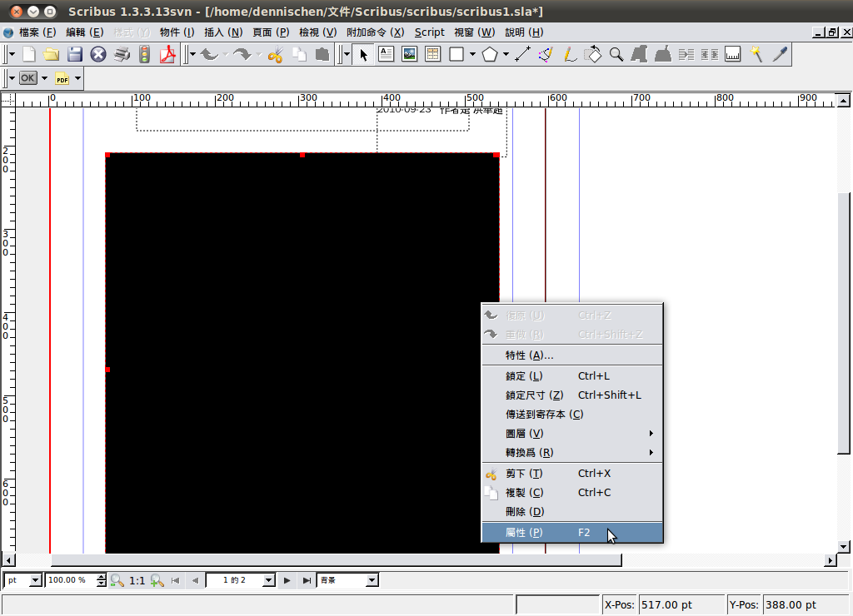Click the vertical scrollbar down arrow

(x=843, y=546)
